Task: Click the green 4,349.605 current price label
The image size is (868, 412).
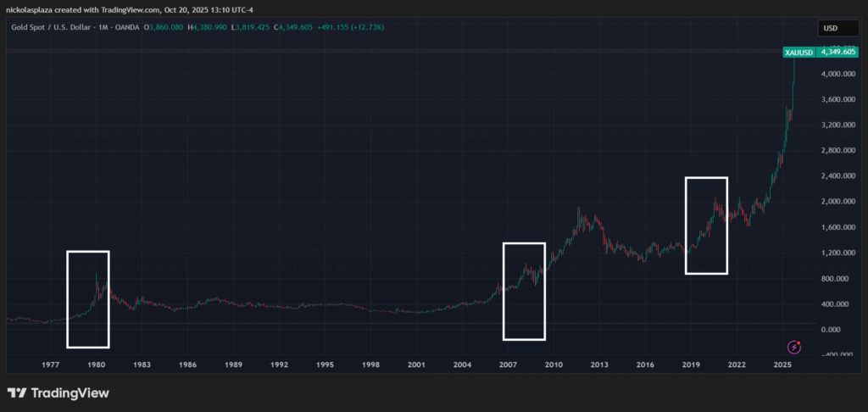Action: coord(839,53)
